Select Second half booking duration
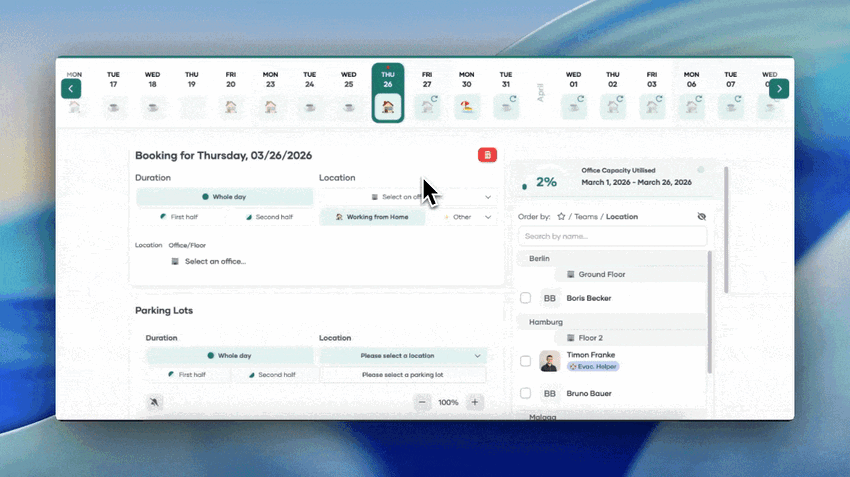The height and width of the screenshot is (477, 850). [268, 217]
